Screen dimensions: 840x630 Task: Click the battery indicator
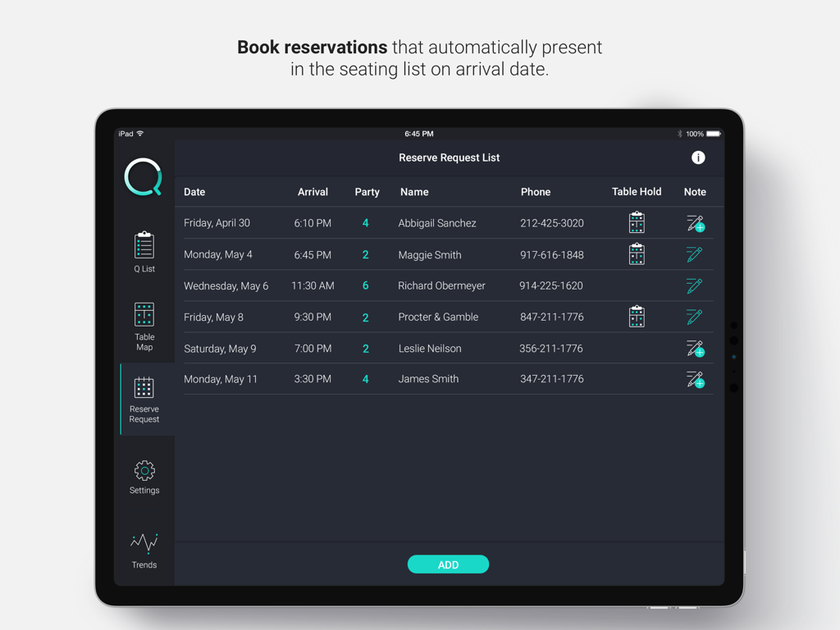[713, 133]
